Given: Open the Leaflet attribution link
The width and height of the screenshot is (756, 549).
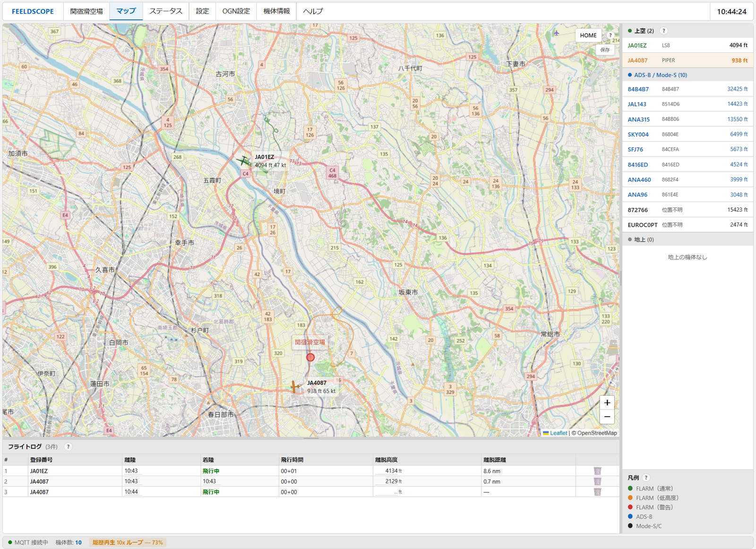Looking at the screenshot, I should (x=558, y=433).
